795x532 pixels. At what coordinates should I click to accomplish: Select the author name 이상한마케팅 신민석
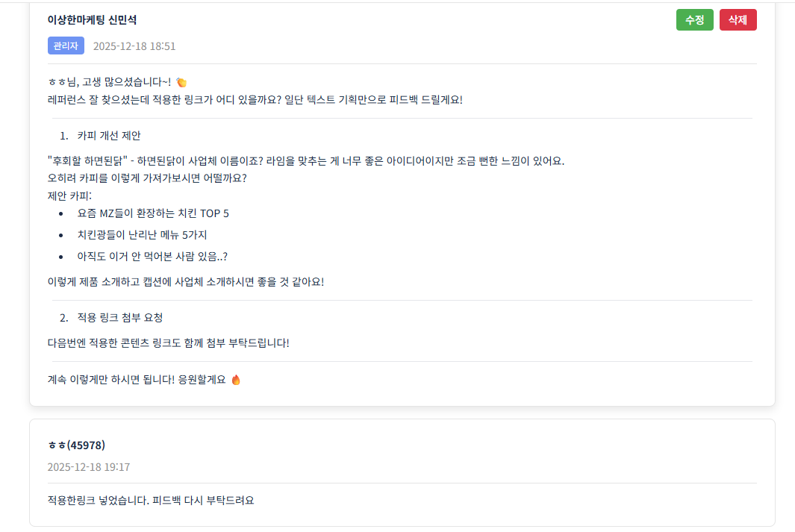92,20
